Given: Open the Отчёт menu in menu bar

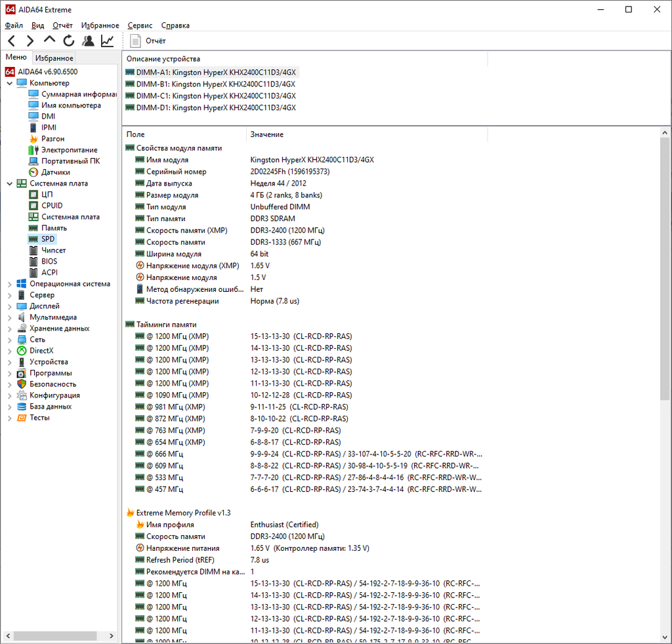Looking at the screenshot, I should tap(62, 26).
